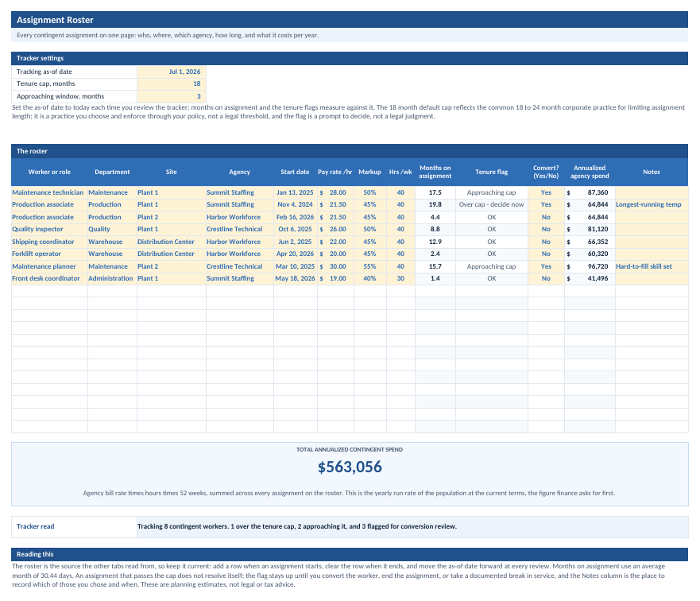Select the Tracking as-of date value Jul 1, 2026
This screenshot has height=601, width=700.
(172, 72)
